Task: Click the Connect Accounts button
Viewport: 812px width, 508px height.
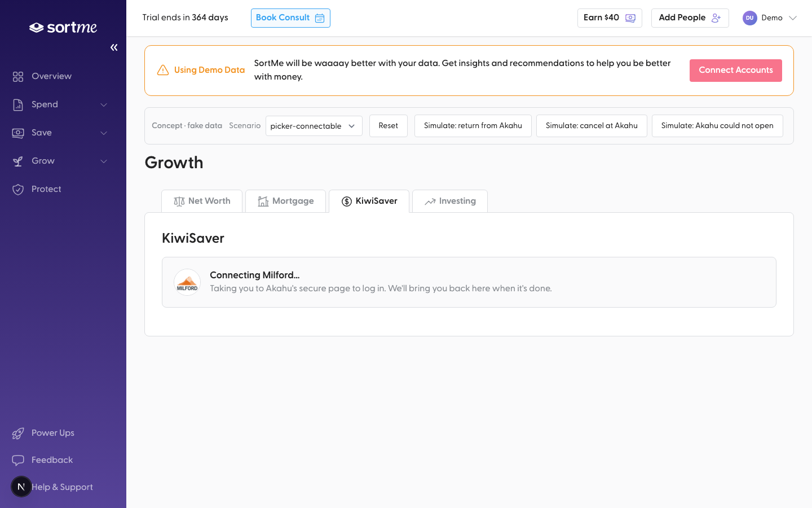Action: tap(735, 71)
